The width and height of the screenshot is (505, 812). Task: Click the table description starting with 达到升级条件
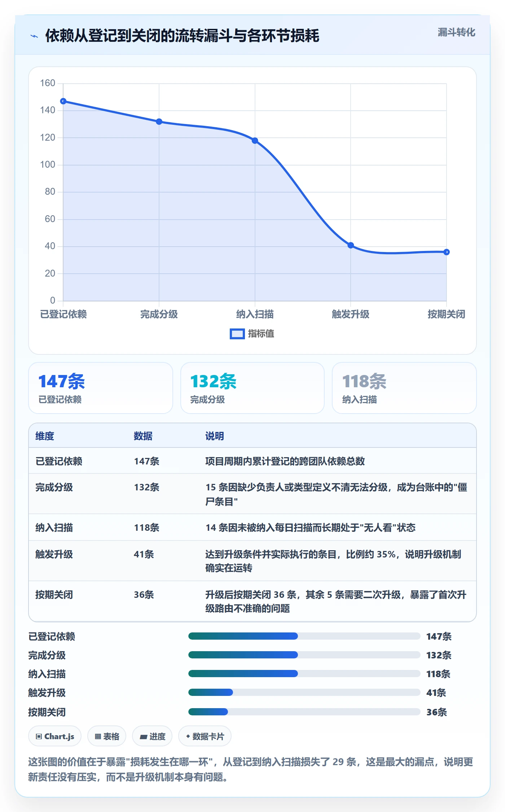click(333, 561)
